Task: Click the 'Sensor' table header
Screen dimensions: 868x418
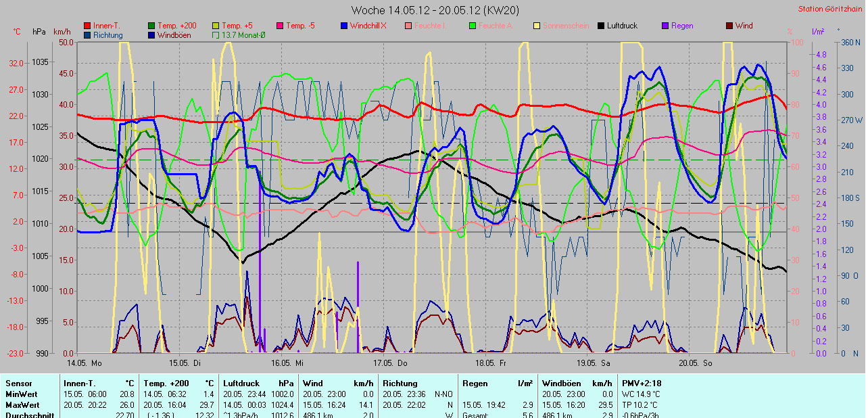Action: (18, 384)
